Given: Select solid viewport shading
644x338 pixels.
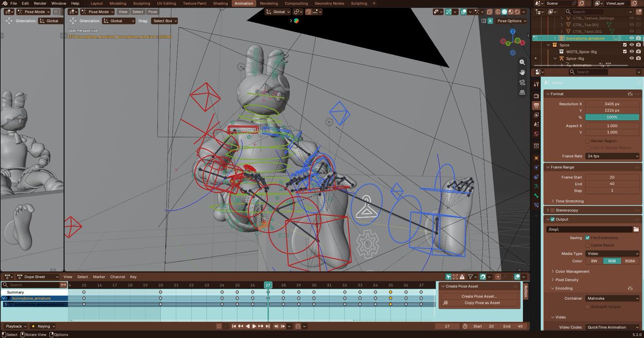Looking at the screenshot, I should 504,12.
